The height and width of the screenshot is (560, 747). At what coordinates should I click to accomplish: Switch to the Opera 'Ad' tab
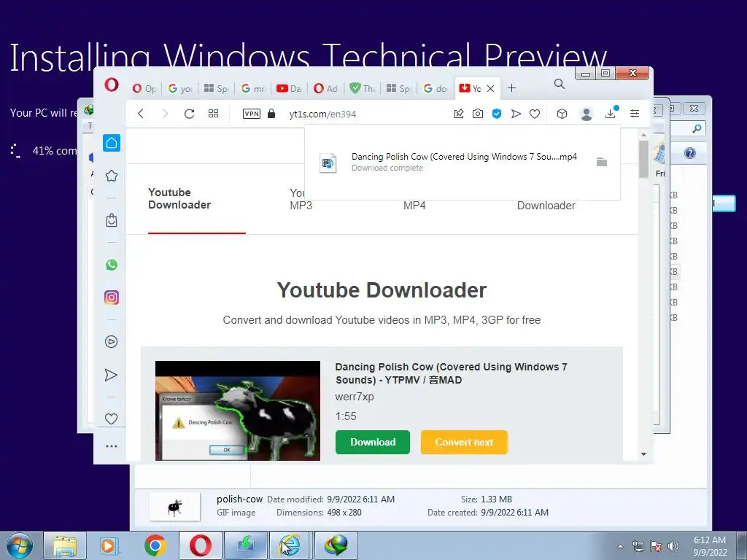[325, 88]
